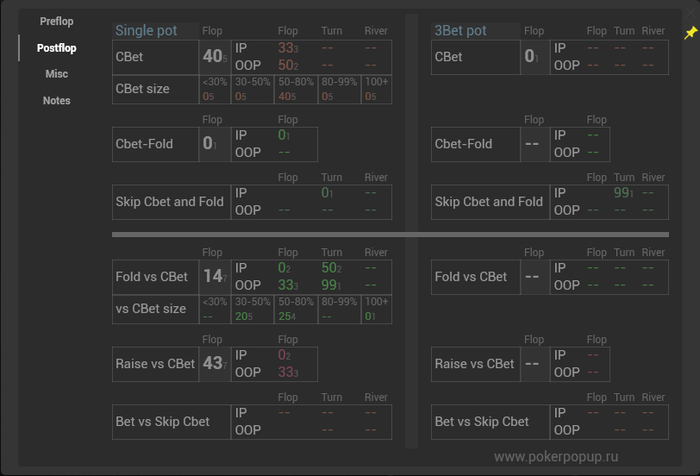Screen dimensions: 700x476
Task: Select the Misc tab
Action: pyautogui.click(x=57, y=74)
